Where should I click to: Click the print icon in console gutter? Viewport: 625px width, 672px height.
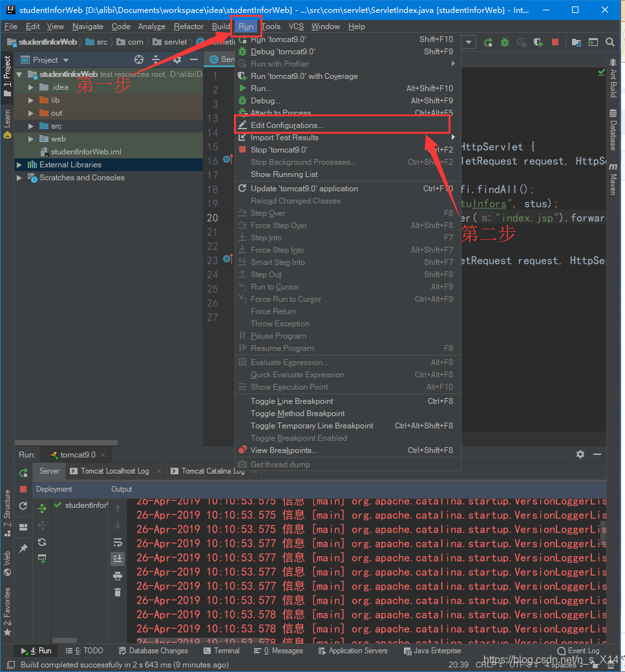click(118, 576)
